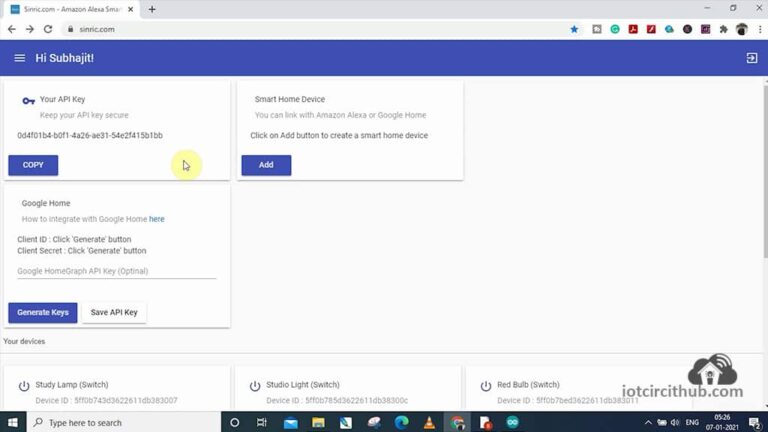Screen dimensions: 768x432
Task: Click the browser address bar
Action: (x=300, y=29)
